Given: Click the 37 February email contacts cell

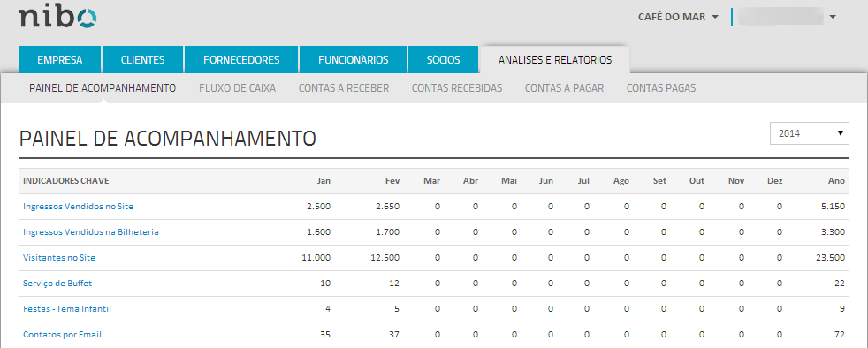Looking at the screenshot, I should (394, 334).
